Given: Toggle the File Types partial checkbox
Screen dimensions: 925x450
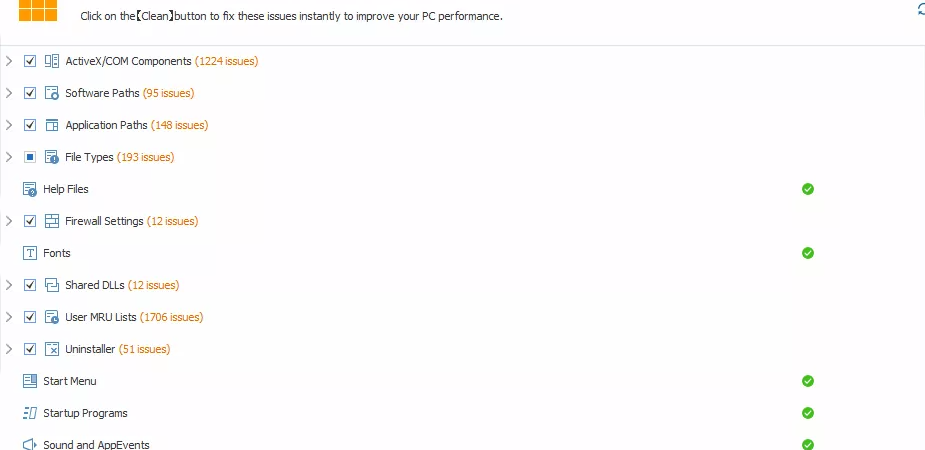Looking at the screenshot, I should pos(30,157).
